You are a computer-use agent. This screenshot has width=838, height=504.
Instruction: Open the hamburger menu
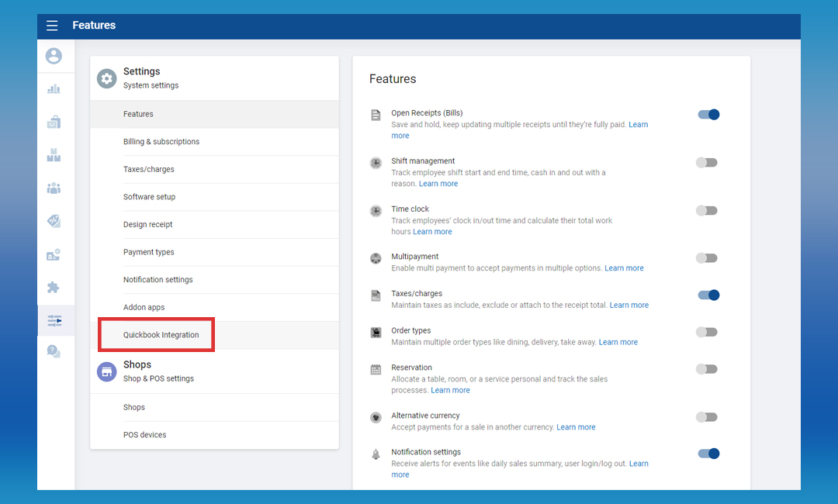[x=52, y=26]
